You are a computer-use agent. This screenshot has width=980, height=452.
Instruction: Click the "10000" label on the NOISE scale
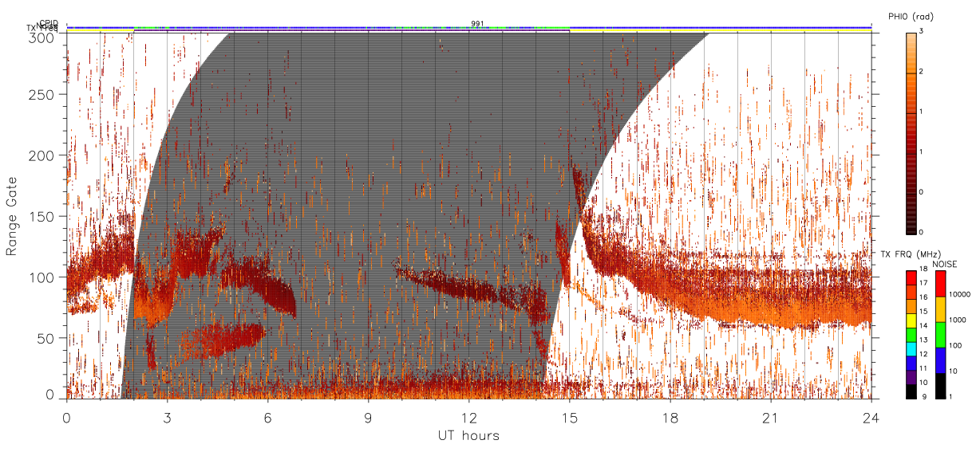tap(958, 294)
